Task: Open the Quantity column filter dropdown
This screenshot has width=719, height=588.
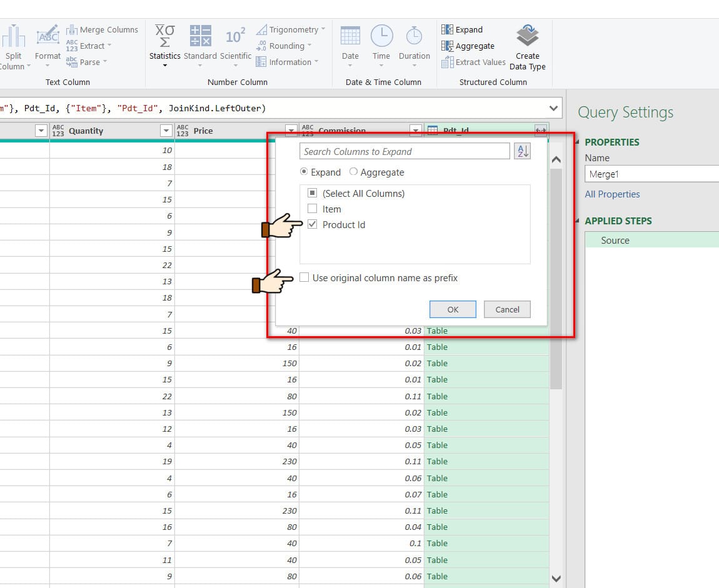Action: 166,131
